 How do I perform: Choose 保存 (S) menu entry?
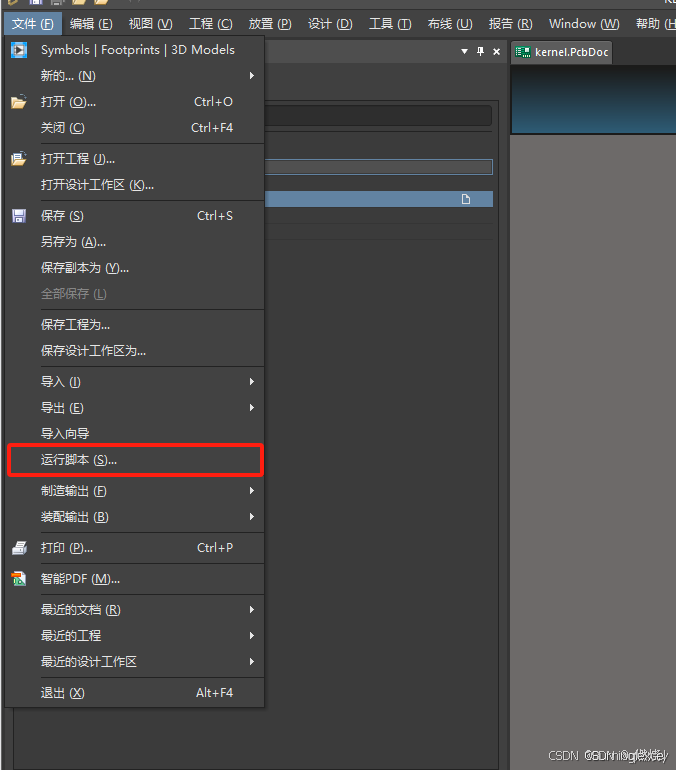(x=135, y=216)
